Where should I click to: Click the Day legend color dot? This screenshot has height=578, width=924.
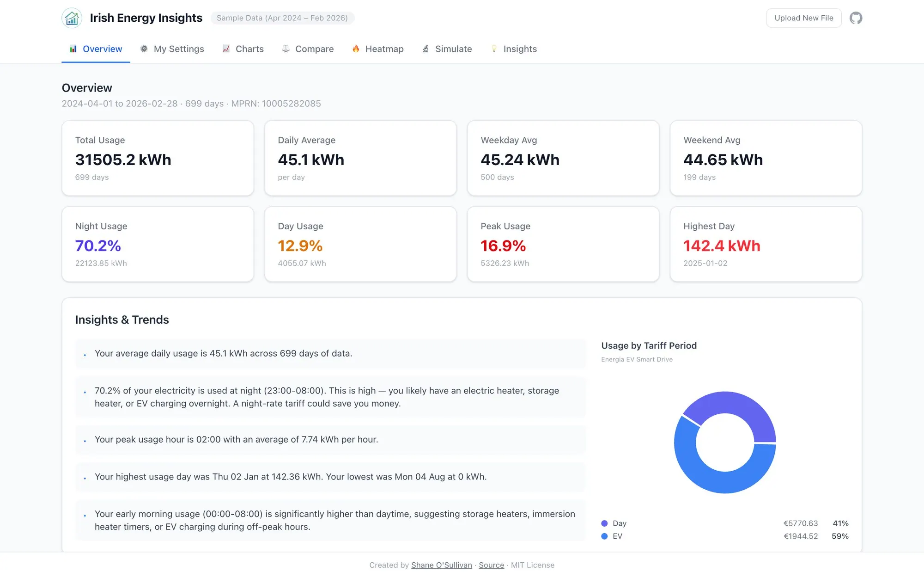pyautogui.click(x=604, y=523)
